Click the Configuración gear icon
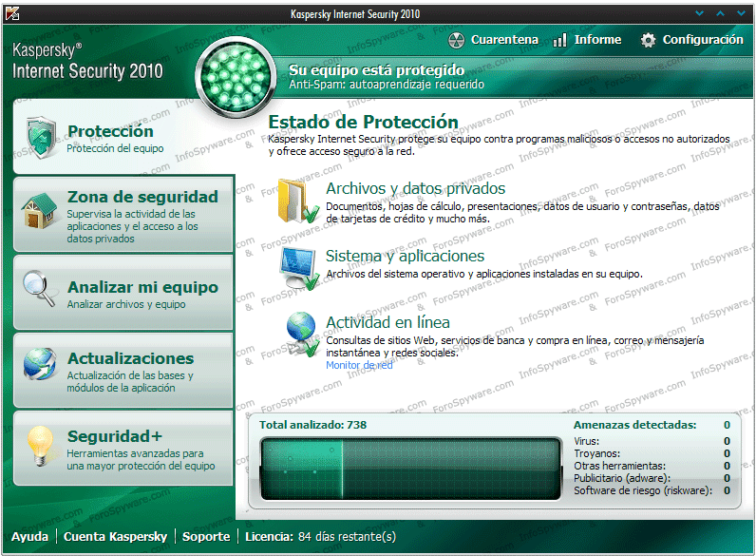 tap(648, 41)
